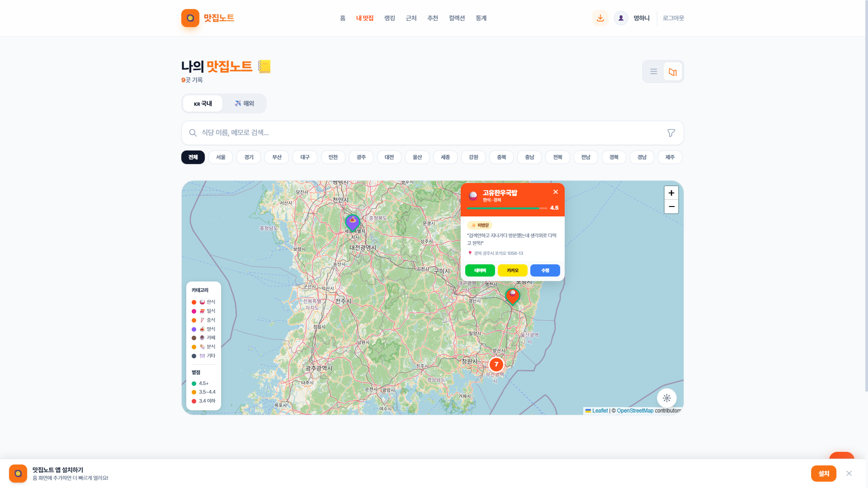The height and width of the screenshot is (488, 868).
Task: Click the notebook emoji beside page title
Action: (264, 66)
